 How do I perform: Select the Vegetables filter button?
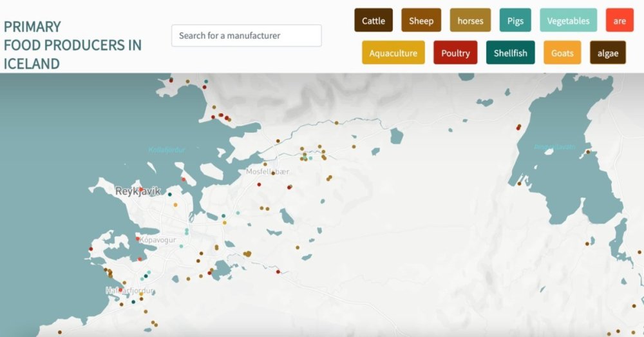pyautogui.click(x=568, y=21)
